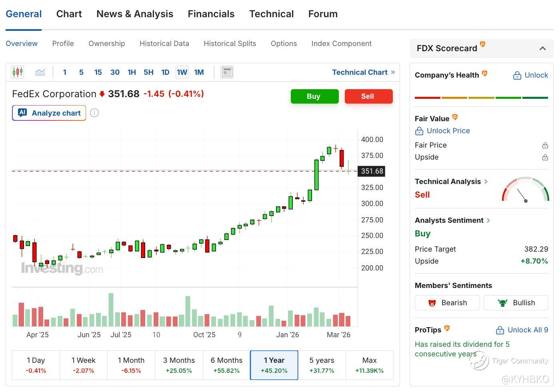Click the Pro badge beside Fair Value
This screenshot has height=392, width=560.
455,117
